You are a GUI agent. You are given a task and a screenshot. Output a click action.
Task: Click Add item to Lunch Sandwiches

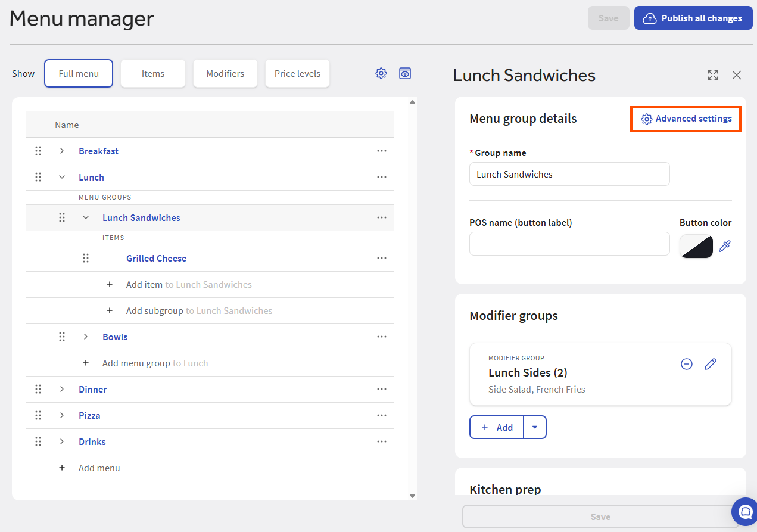(x=189, y=284)
